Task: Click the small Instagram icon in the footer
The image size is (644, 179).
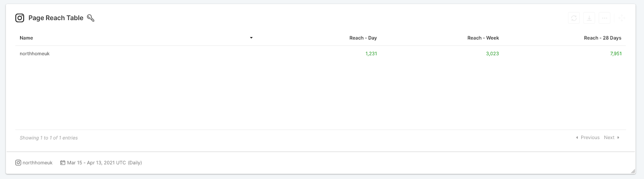Action: (18, 162)
